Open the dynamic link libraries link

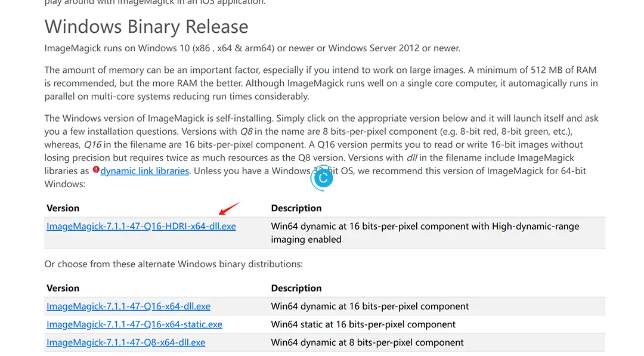coord(144,171)
